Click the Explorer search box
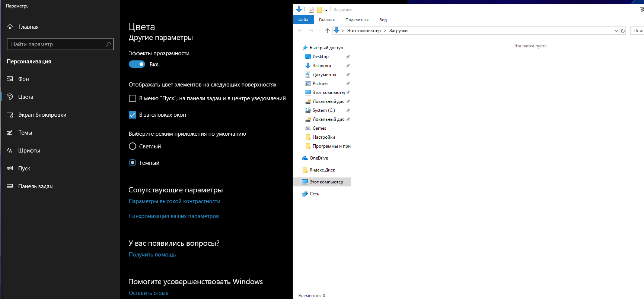644x299 pixels. click(637, 31)
